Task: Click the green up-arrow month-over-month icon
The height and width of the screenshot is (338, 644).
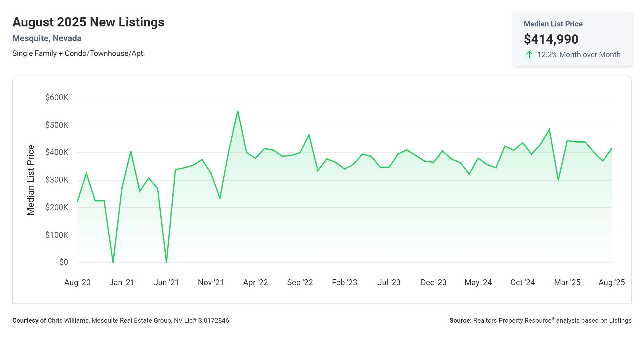Action: (x=529, y=55)
